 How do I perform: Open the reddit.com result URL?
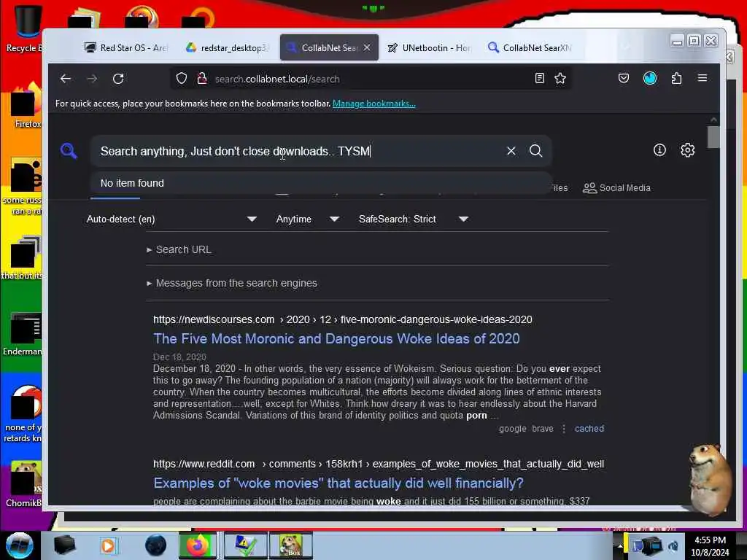(379, 464)
